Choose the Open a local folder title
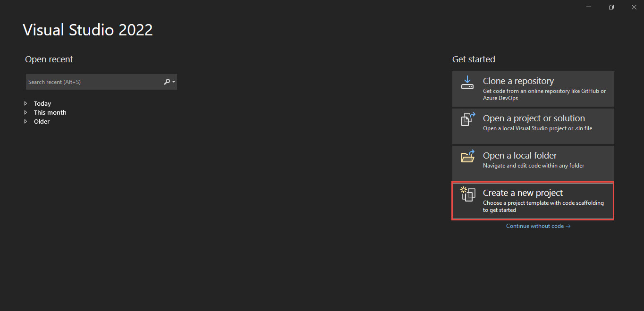Screen dimensions: 644x311 click(519, 156)
